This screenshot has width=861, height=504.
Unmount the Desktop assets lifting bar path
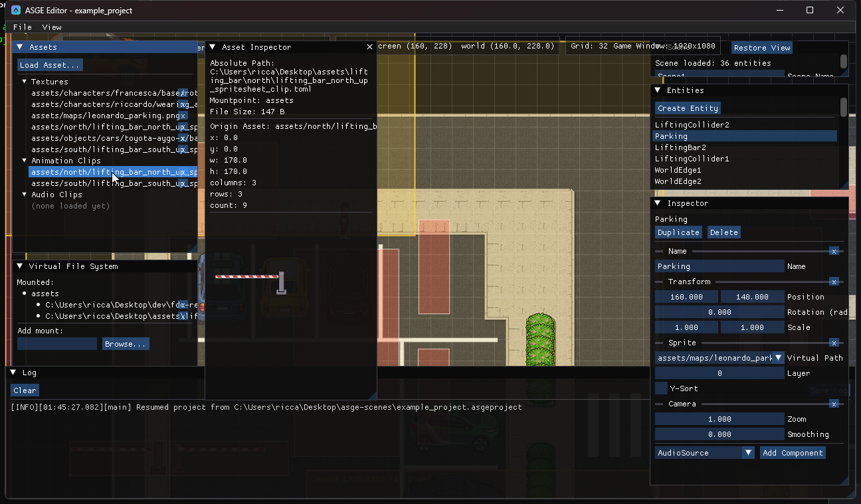[183, 316]
